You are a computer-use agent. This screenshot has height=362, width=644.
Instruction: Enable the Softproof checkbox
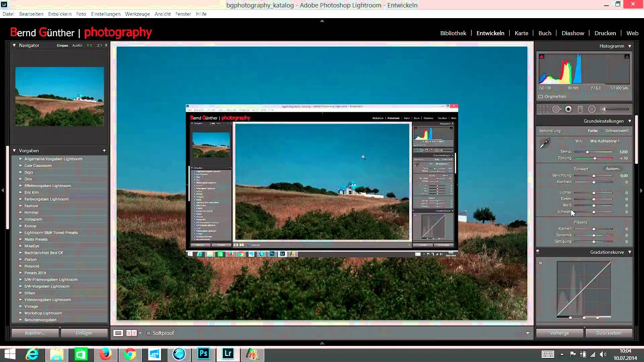(148, 333)
